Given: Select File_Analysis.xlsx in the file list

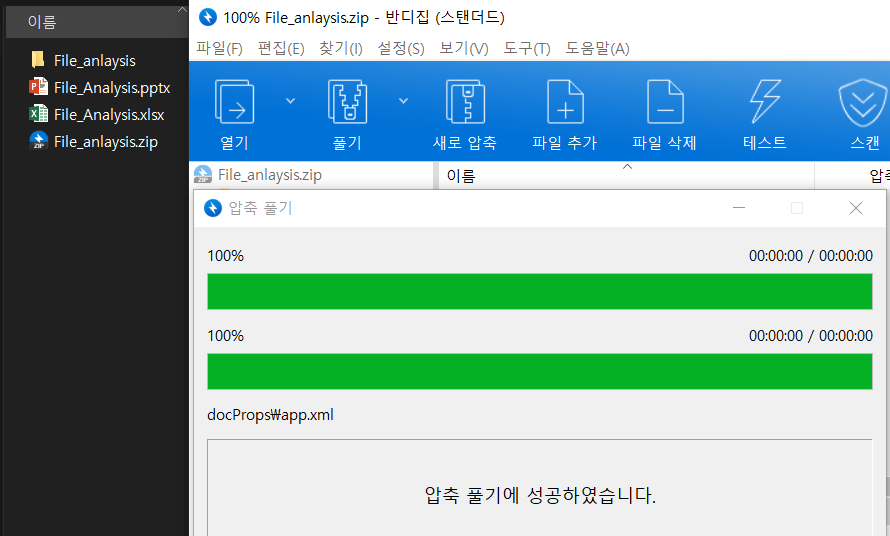Looking at the screenshot, I should click(97, 115).
